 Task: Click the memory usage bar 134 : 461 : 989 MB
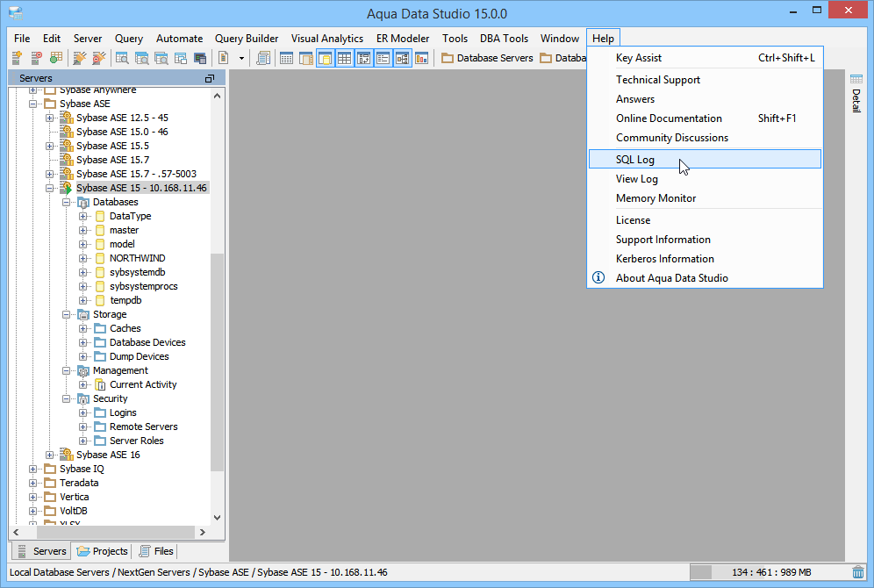pyautogui.click(x=770, y=572)
